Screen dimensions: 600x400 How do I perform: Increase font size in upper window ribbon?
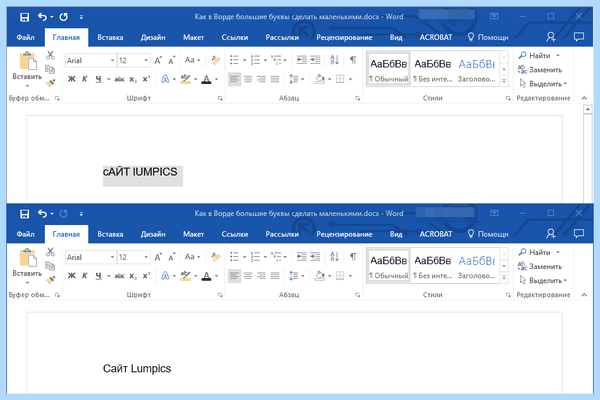(x=158, y=60)
